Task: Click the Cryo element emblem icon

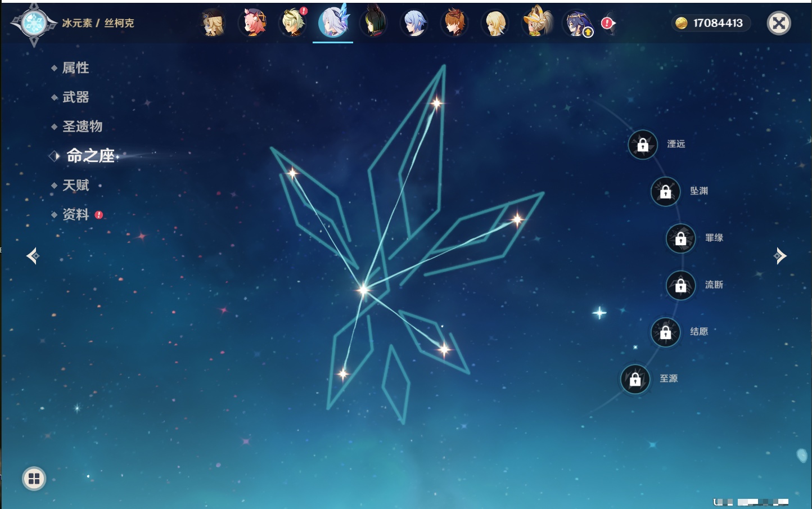Action: [x=34, y=24]
